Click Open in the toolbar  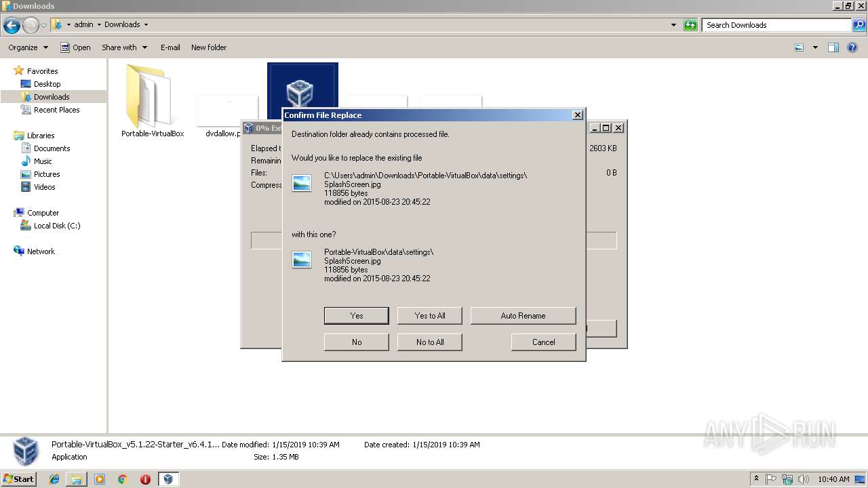coord(75,47)
